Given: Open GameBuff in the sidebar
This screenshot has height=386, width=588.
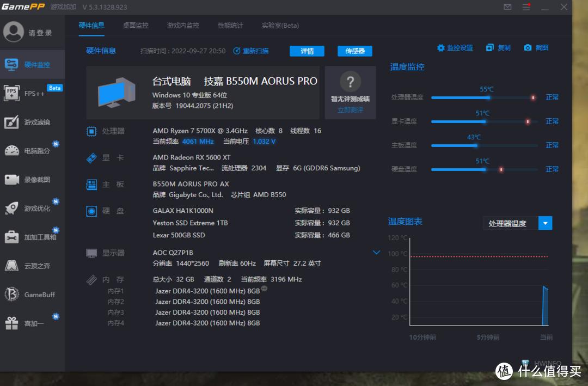Looking at the screenshot, I should pos(32,295).
